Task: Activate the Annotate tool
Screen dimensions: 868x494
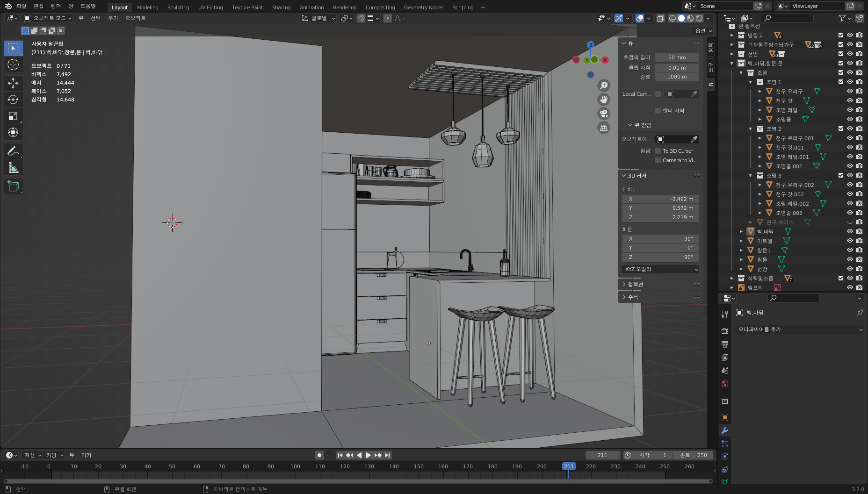Action: click(13, 150)
